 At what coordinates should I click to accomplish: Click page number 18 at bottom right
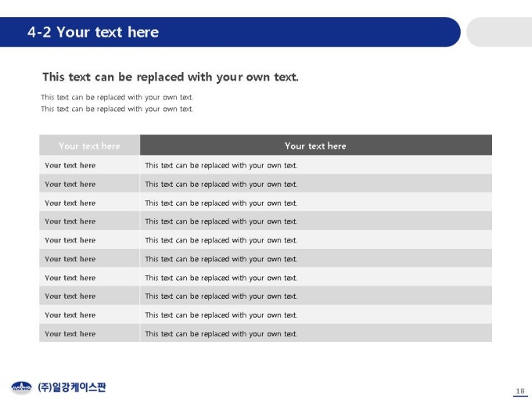tap(520, 391)
